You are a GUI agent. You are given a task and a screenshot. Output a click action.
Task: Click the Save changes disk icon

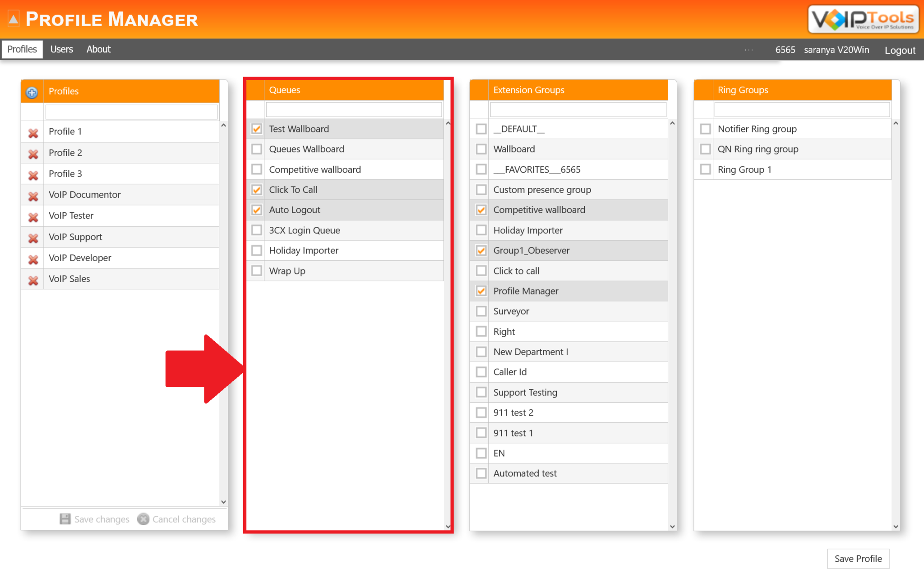tap(65, 519)
